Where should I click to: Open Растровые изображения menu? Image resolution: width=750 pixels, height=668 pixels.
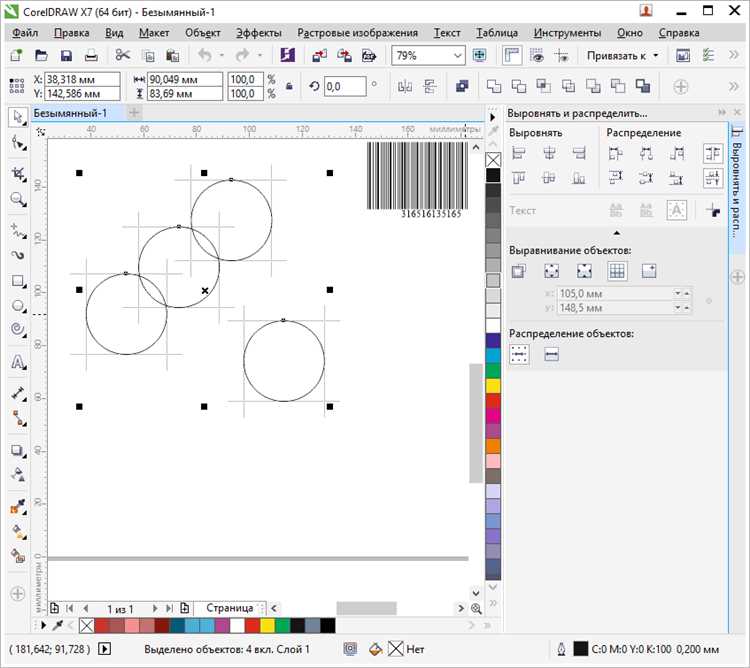pos(357,33)
